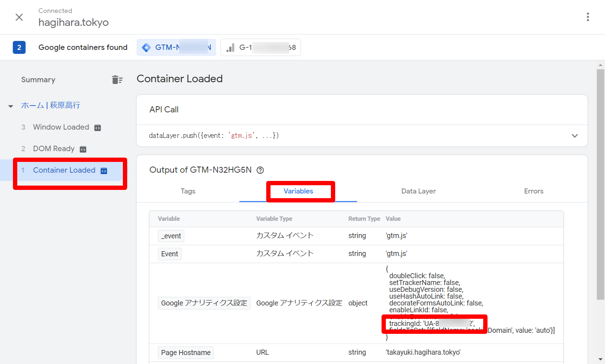Click the Value column header
Image resolution: width=605 pixels, height=364 pixels.
pyautogui.click(x=393, y=219)
